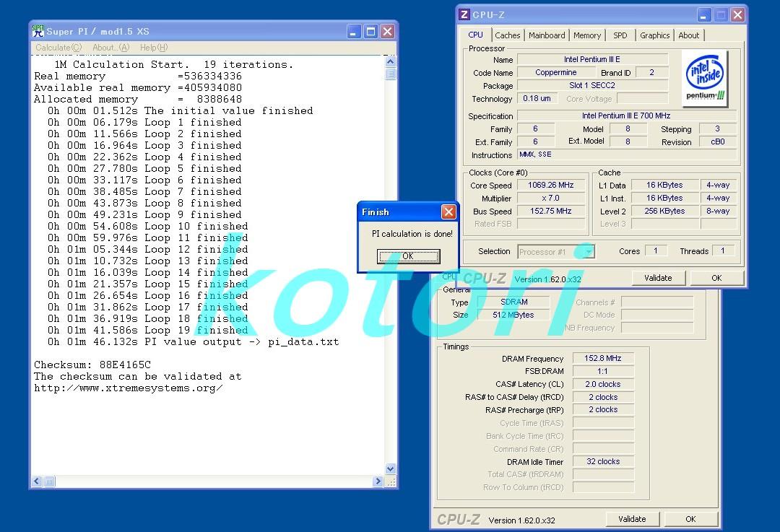Viewport: 780px width, 532px height.
Task: Click the Threads value 1 field
Action: pyautogui.click(x=723, y=250)
